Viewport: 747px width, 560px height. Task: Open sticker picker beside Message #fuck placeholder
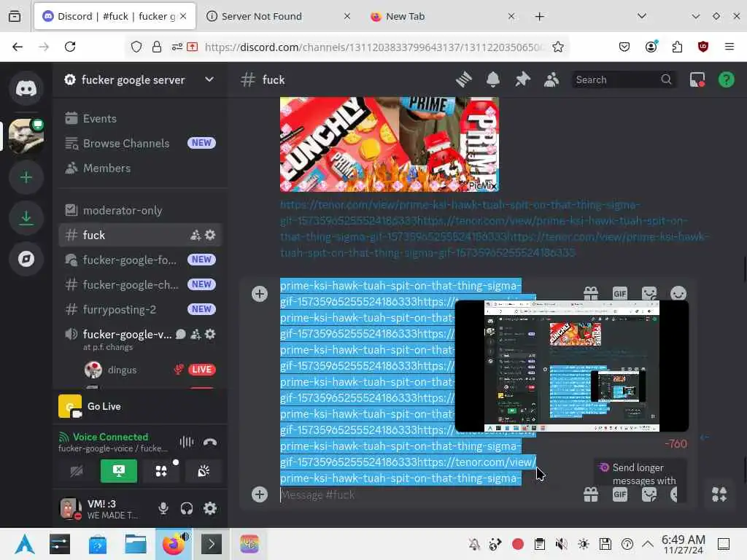click(649, 495)
